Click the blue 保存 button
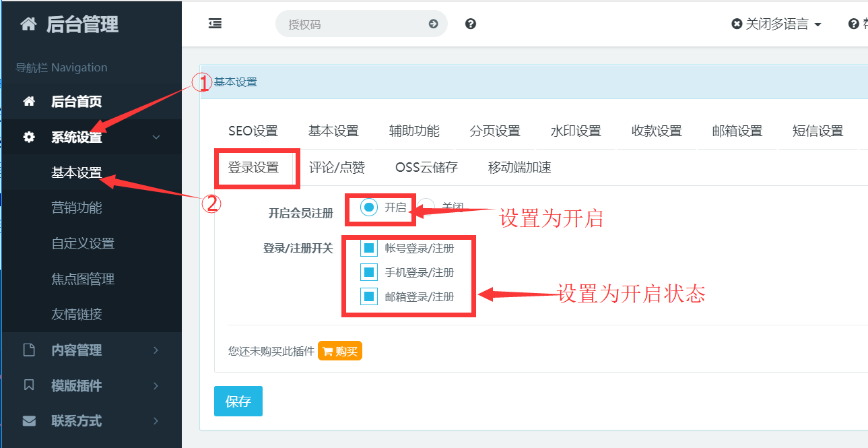This screenshot has height=448, width=868. click(238, 402)
